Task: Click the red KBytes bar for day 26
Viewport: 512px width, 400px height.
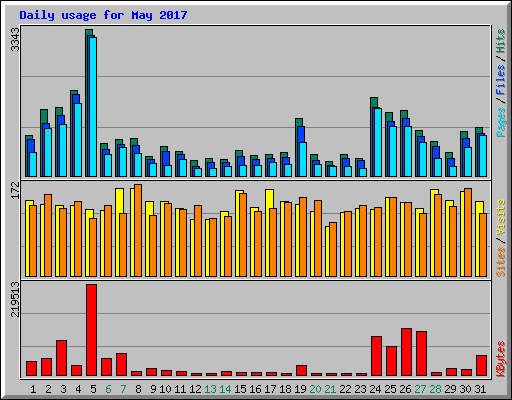Action: coord(406,352)
